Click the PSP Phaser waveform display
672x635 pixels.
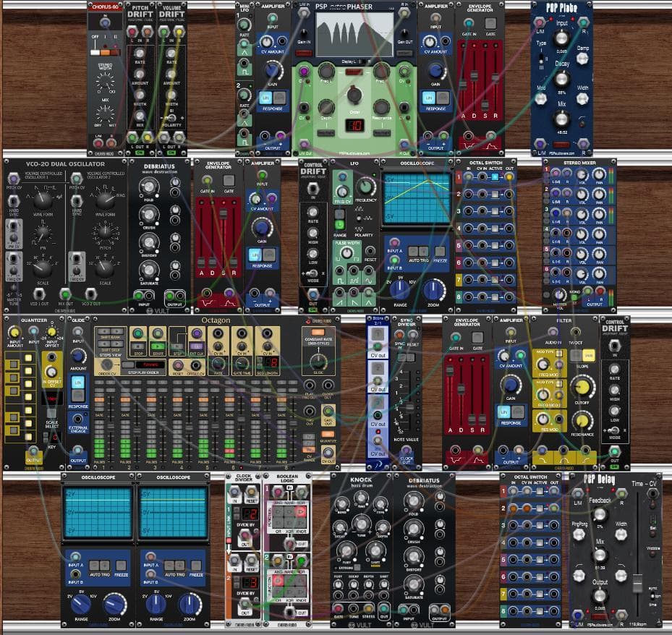pyautogui.click(x=354, y=35)
